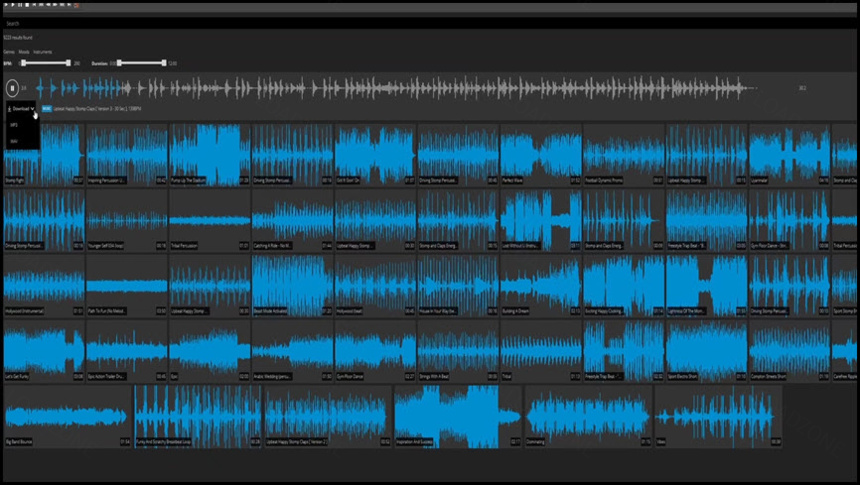Select the Arabic Wedding percussion track
860x485 pixels.
[x=292, y=351]
